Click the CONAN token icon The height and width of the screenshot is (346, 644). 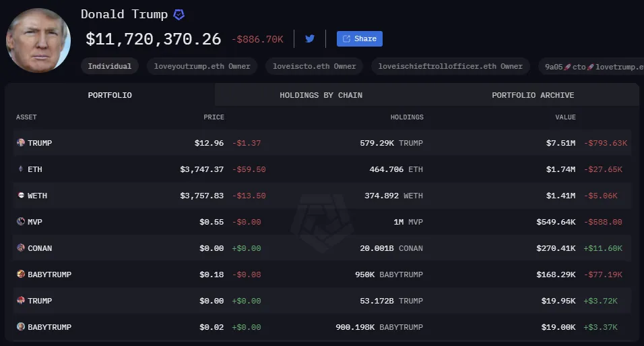click(20, 248)
